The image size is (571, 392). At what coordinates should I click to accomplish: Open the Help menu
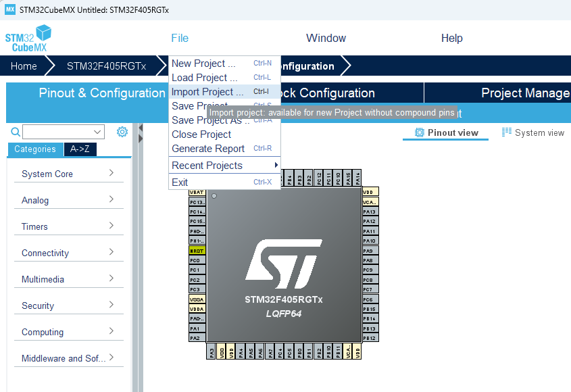tap(452, 38)
